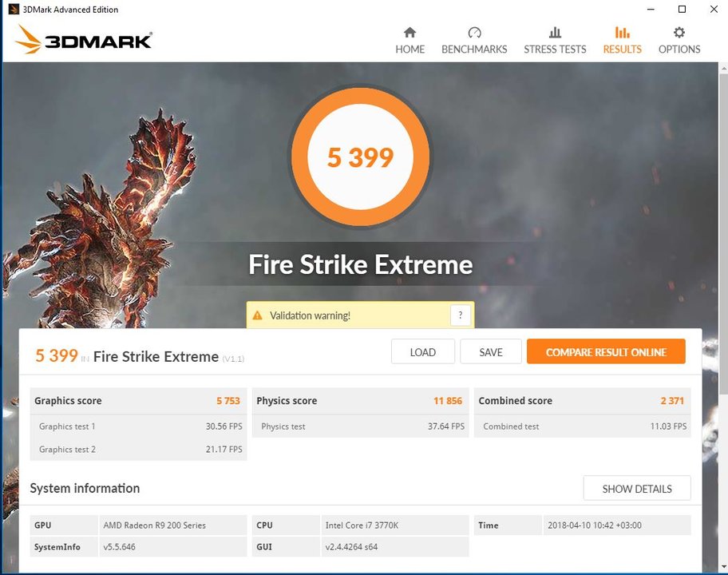Click Time value 2018-04-10 10:42 +03:00

coord(594,525)
